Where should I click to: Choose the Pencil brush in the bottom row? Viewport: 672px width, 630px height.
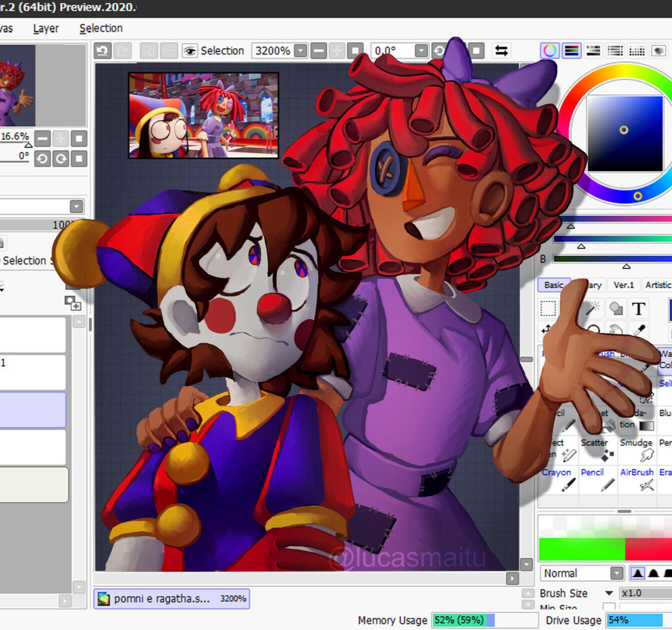click(x=598, y=479)
